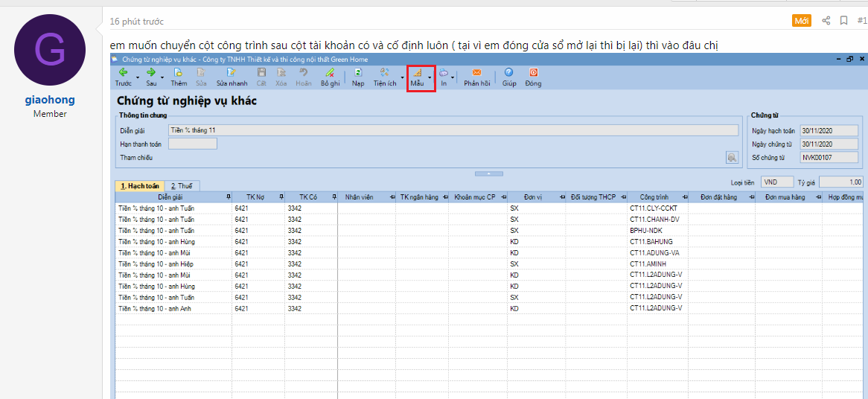Collapse the general info panel arrow
Screen dimensions: 868x399
(489, 173)
